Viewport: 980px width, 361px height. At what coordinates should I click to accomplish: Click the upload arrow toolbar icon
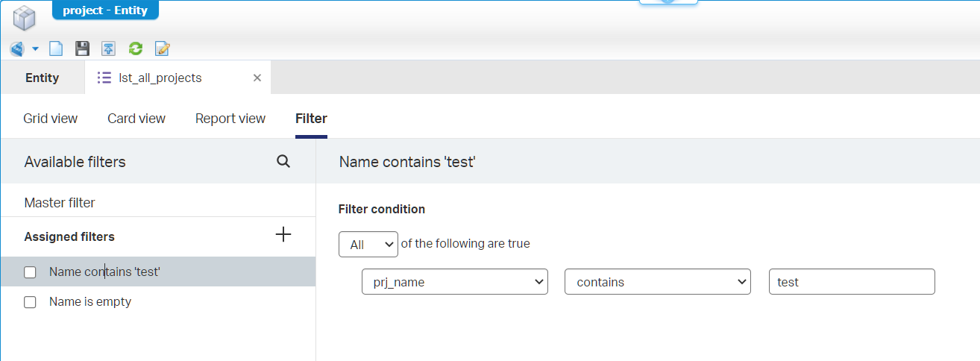(109, 49)
